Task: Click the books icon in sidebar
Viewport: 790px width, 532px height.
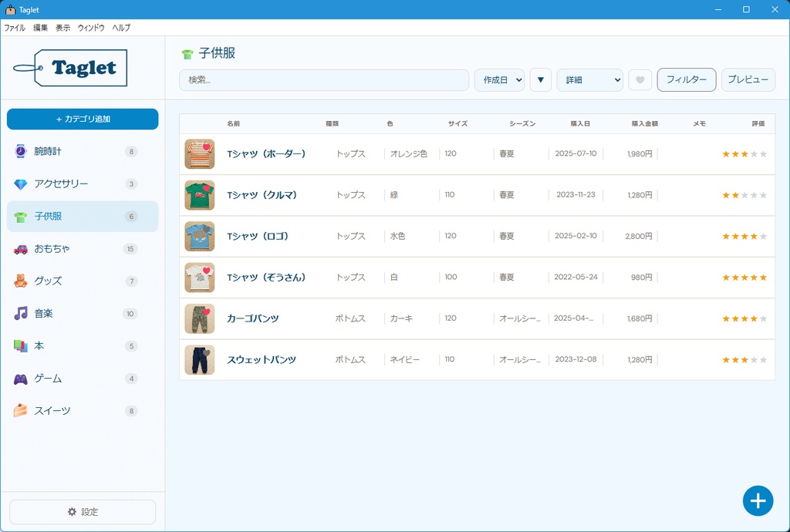Action: [20, 345]
